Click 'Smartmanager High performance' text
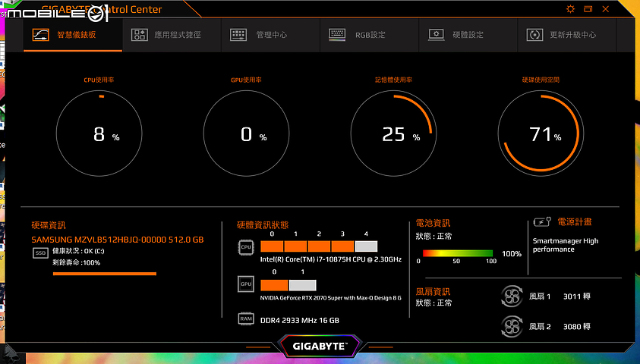This screenshot has width=640, height=364. [x=566, y=245]
